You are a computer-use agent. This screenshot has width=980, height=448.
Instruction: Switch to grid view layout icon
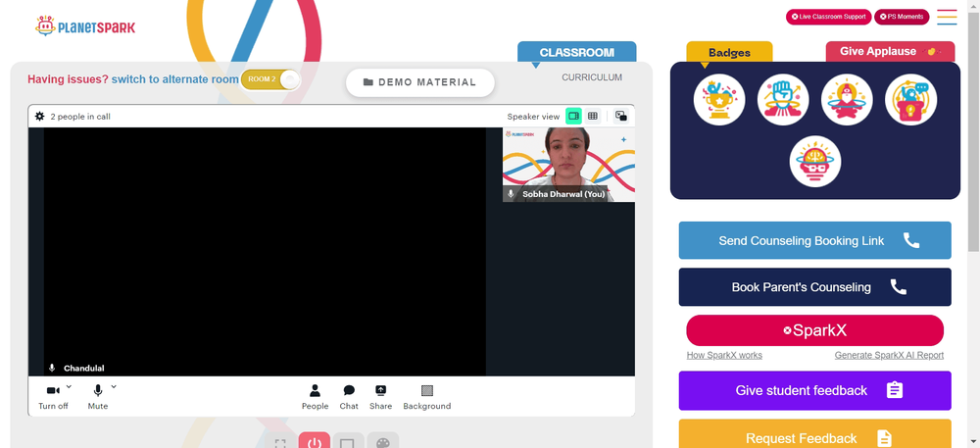coord(593,117)
